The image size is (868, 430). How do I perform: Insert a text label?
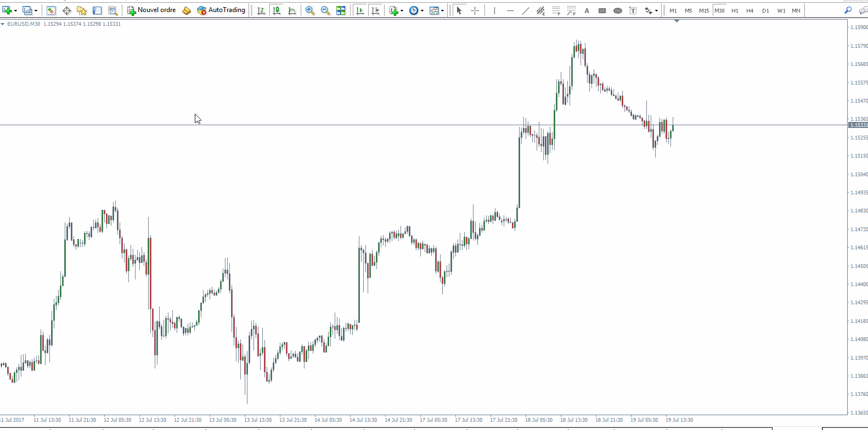tap(633, 10)
